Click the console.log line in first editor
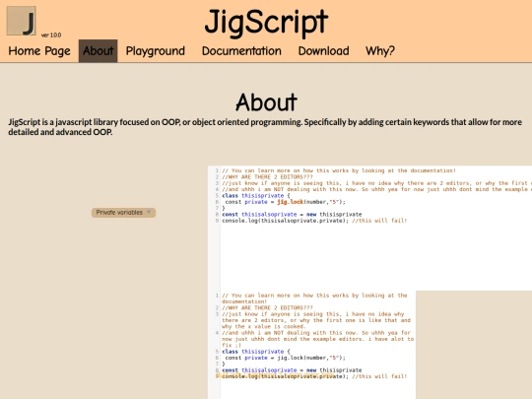The image size is (532, 399). [314, 221]
